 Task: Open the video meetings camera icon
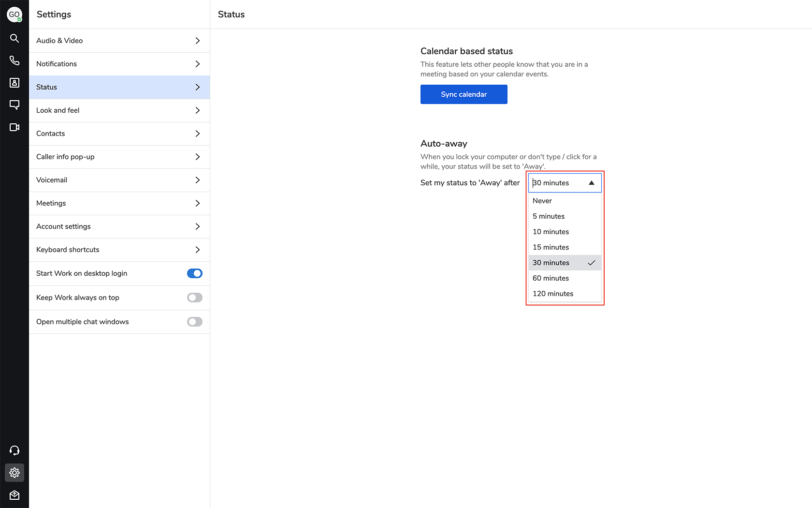pyautogui.click(x=14, y=127)
